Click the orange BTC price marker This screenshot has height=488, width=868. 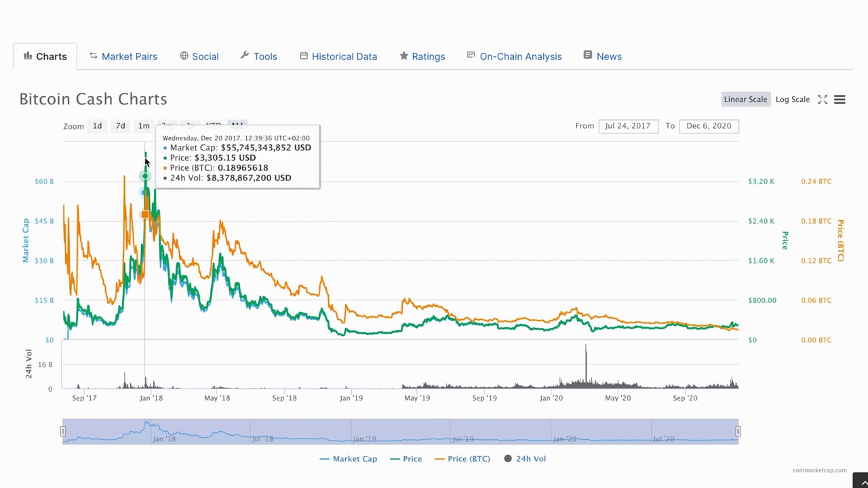click(145, 215)
